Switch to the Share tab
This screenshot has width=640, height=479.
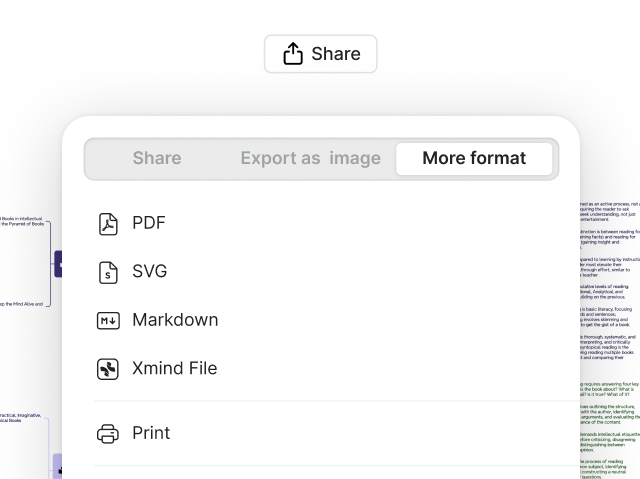[x=157, y=158]
